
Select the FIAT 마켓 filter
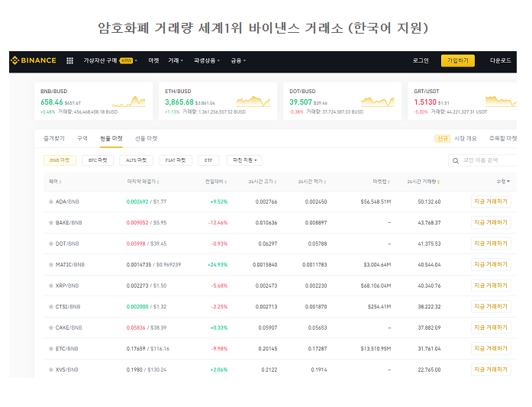click(x=176, y=160)
